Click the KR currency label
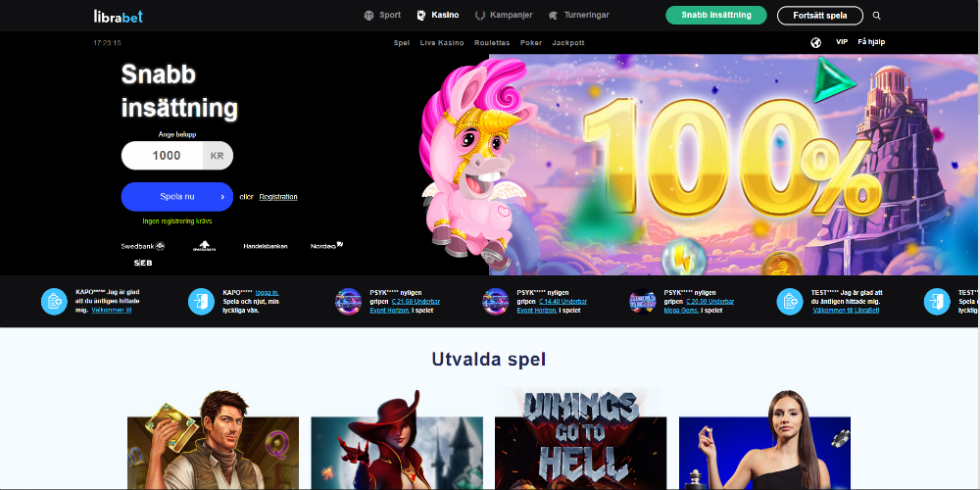Viewport: 980px width, 490px height. (x=218, y=156)
